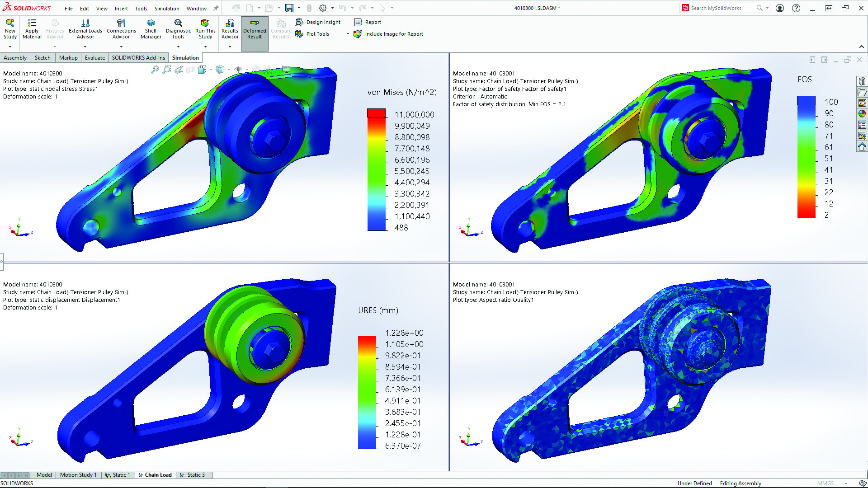Toggle Hide/Show Items visibility
The width and height of the screenshot is (868, 488).
pyautogui.click(x=238, y=69)
